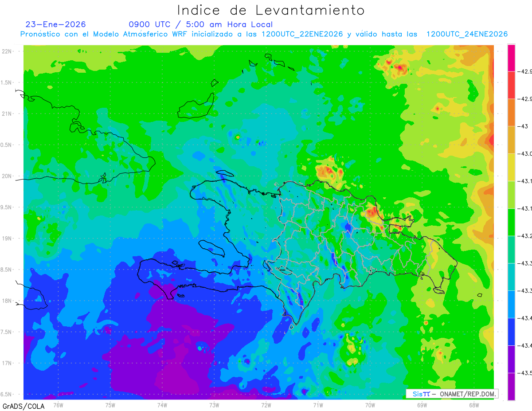
Task: Click the "-43.2" color bar label
Action: [x=525, y=236]
